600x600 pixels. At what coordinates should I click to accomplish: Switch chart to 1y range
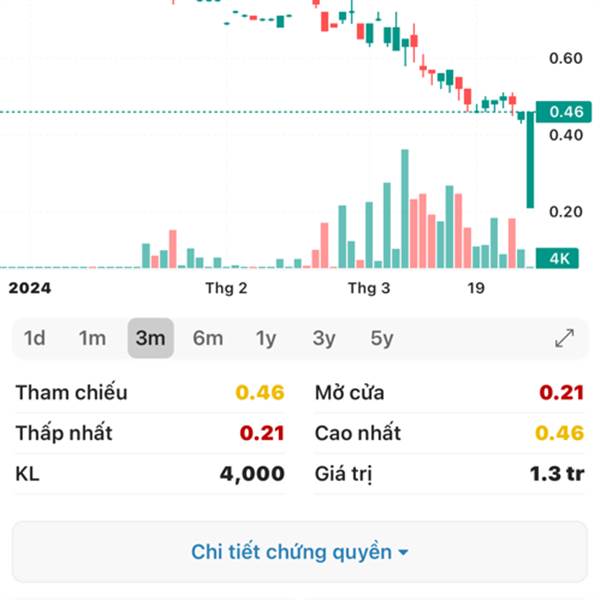[266, 338]
